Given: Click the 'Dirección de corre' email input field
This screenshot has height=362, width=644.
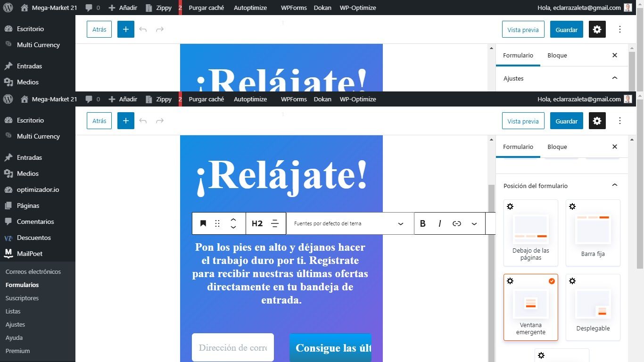Looking at the screenshot, I should point(233,347).
